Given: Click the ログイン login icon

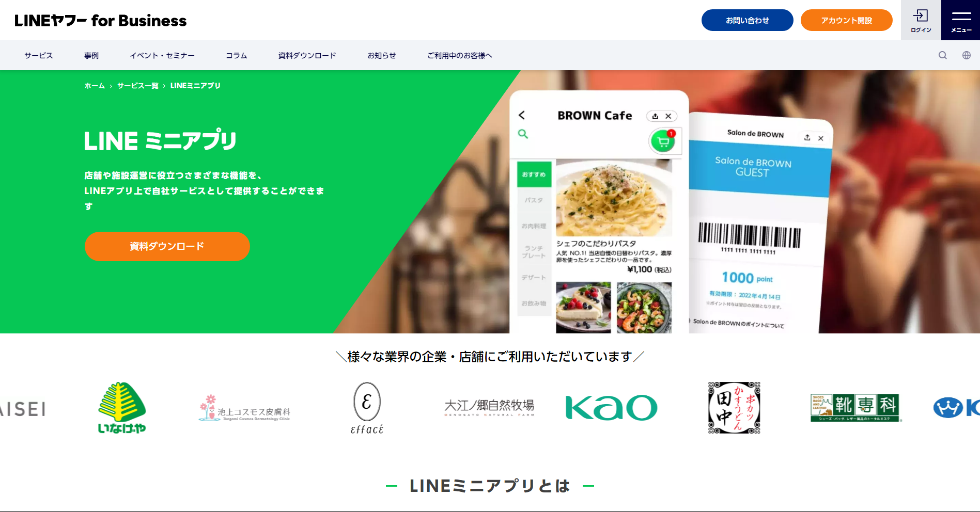Looking at the screenshot, I should [x=921, y=20].
